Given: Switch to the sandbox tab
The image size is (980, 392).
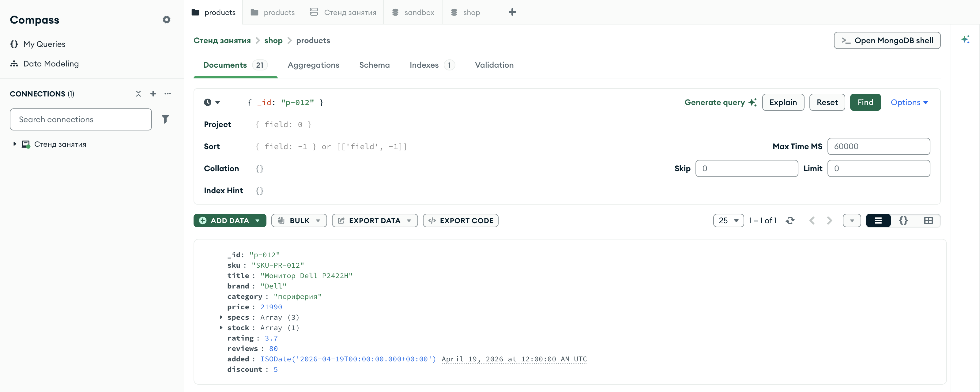Looking at the screenshot, I should coord(413,12).
